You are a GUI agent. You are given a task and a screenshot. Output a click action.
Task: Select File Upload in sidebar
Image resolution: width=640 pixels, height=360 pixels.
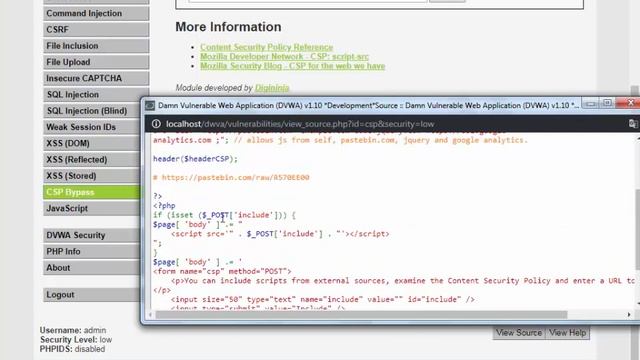coord(96,62)
